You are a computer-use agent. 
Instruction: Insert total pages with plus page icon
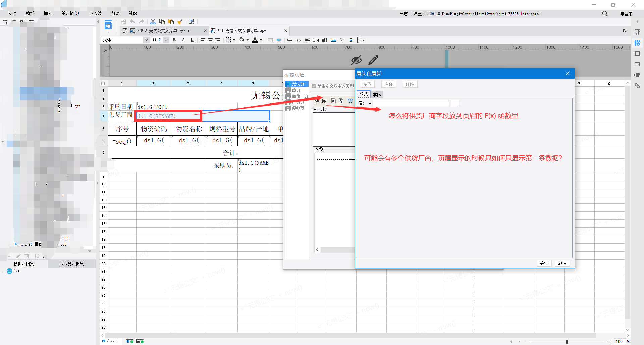coord(341,101)
